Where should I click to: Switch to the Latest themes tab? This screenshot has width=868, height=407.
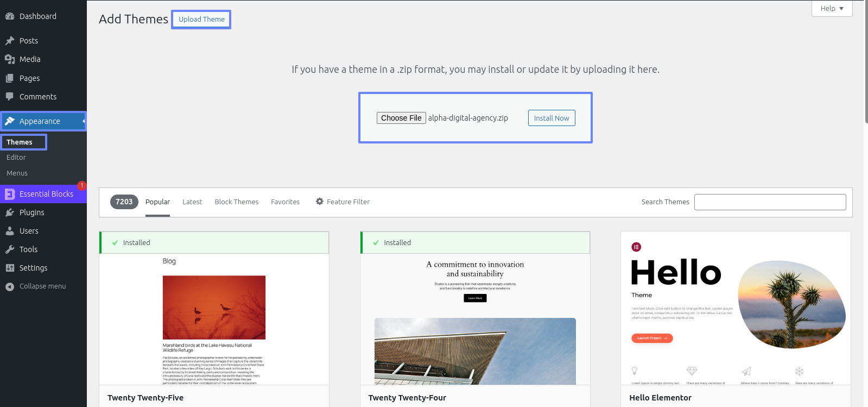coord(192,202)
